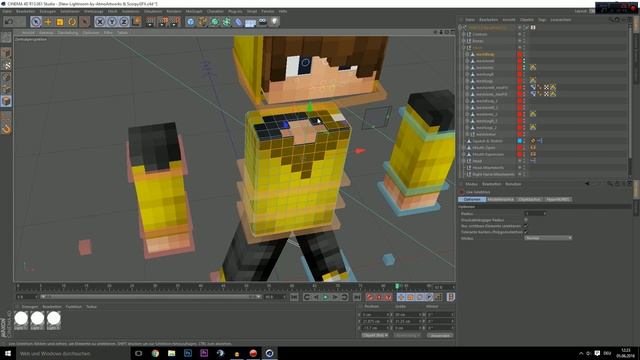Viewport: 640px width, 360px height.
Task: Click the green Play forward button
Action: [x=325, y=297]
